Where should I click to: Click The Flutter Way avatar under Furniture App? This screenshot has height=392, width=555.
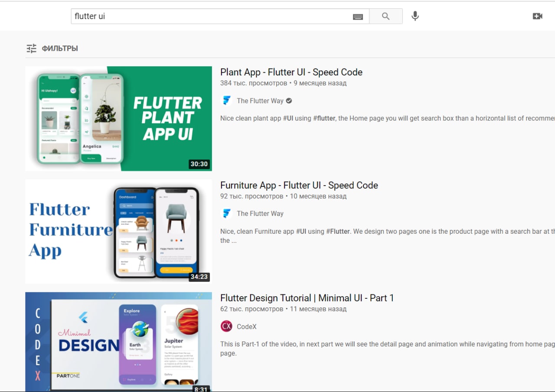coord(226,213)
